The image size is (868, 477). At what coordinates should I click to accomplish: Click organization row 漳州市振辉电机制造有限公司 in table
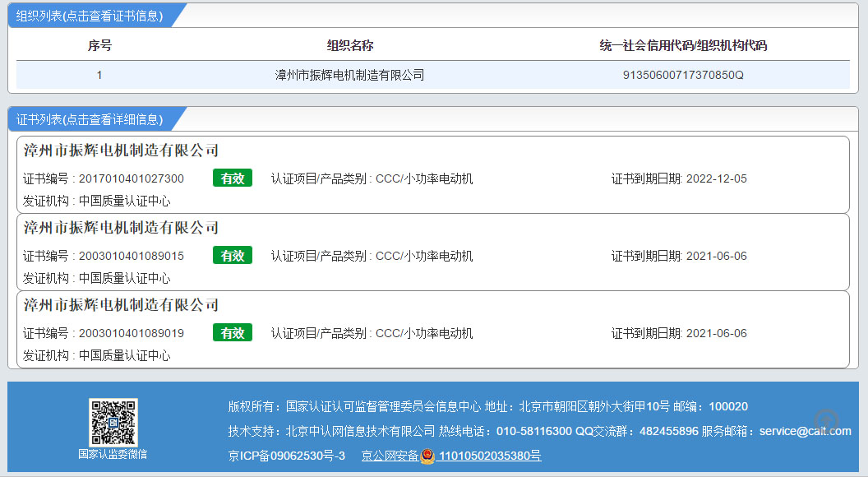pos(349,75)
